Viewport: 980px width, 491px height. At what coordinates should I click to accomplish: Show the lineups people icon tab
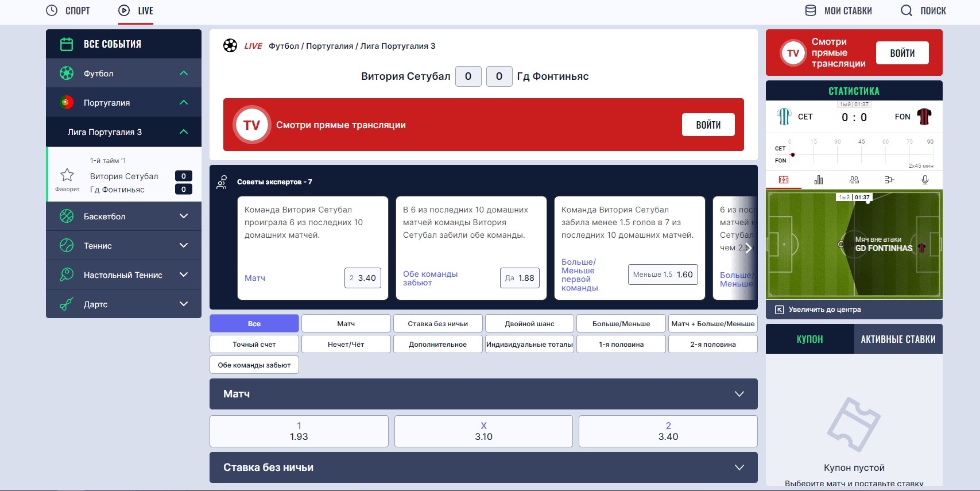[x=854, y=180]
